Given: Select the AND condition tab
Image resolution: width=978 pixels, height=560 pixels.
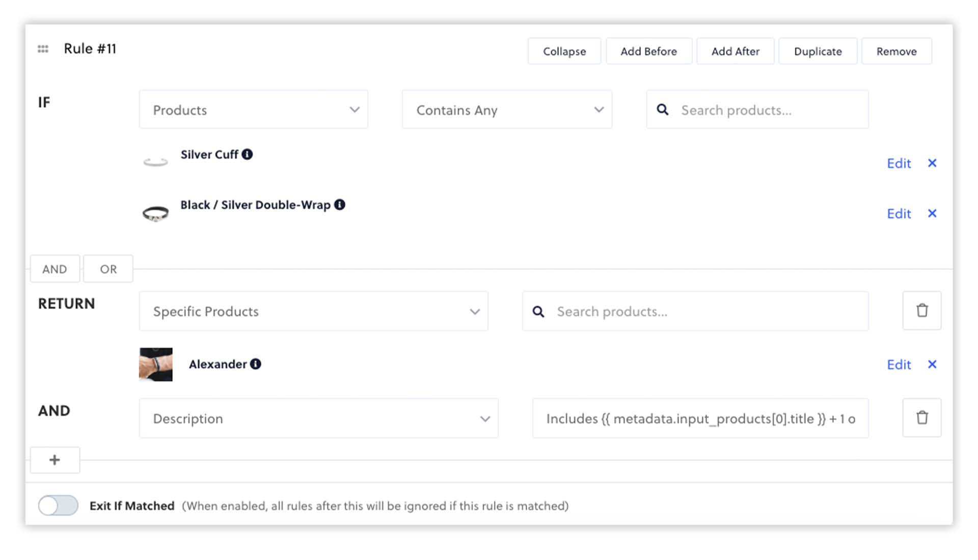Looking at the screenshot, I should coord(55,268).
